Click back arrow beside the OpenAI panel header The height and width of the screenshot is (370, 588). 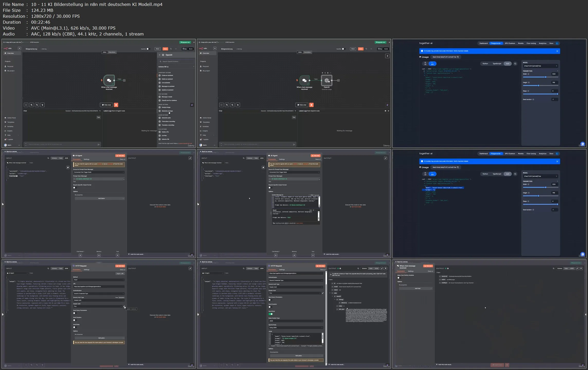pyautogui.click(x=159, y=55)
